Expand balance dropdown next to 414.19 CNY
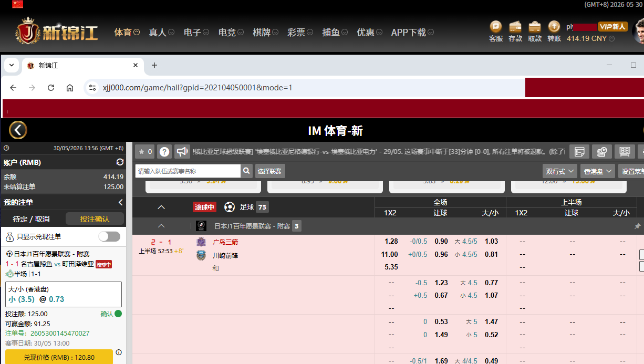The image size is (644, 364). pos(611,38)
